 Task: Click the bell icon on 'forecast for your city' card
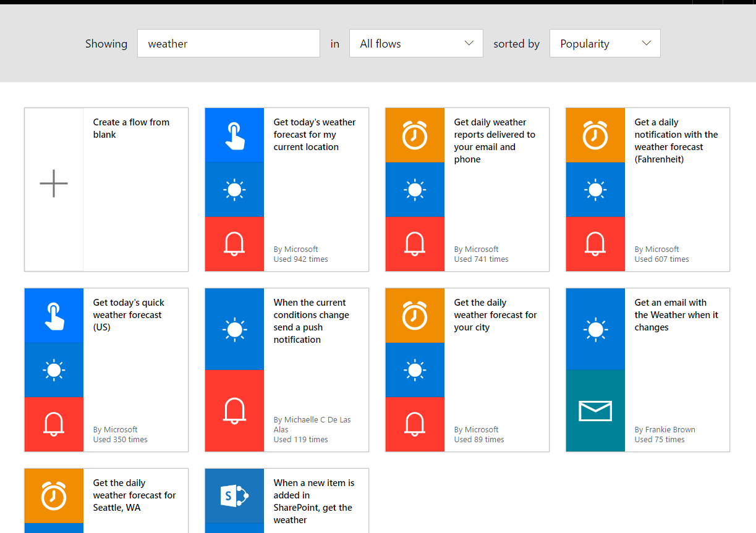[415, 424]
